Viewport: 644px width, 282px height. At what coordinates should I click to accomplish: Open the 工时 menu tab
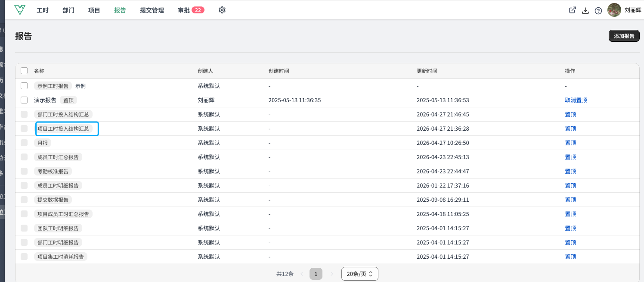43,10
